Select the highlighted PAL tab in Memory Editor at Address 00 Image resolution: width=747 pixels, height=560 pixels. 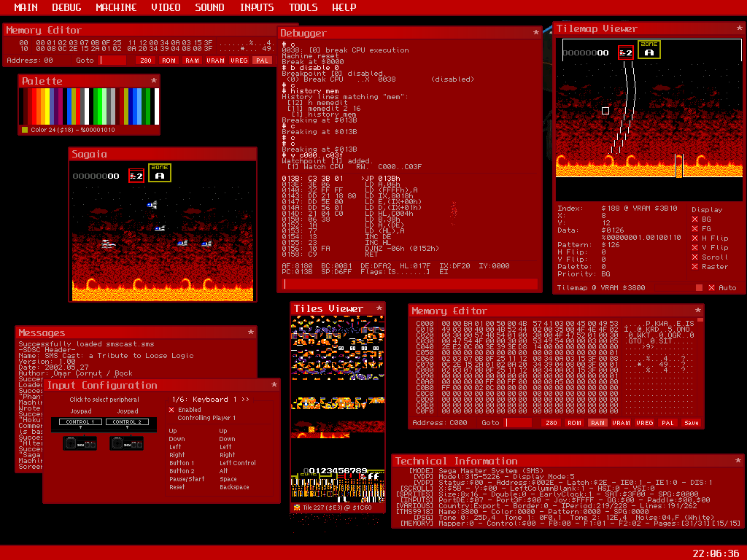pyautogui.click(x=262, y=61)
